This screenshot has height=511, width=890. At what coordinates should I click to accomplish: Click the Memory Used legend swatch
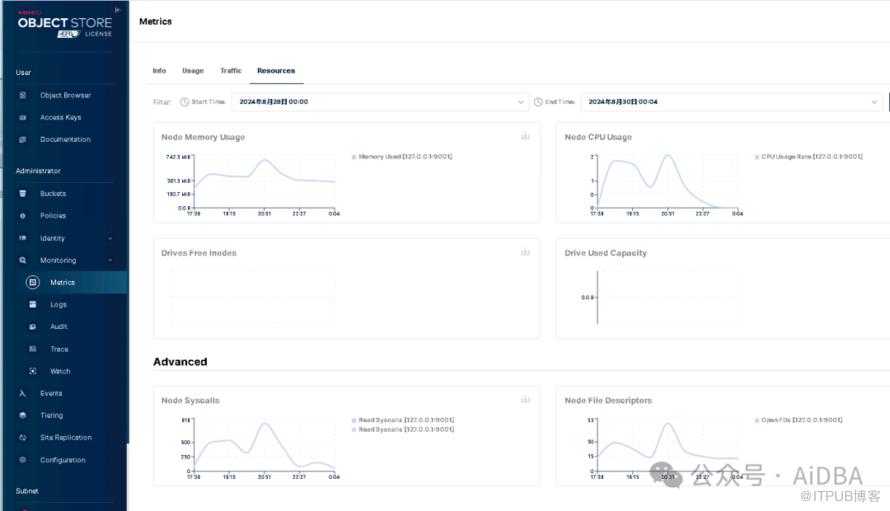(x=354, y=157)
